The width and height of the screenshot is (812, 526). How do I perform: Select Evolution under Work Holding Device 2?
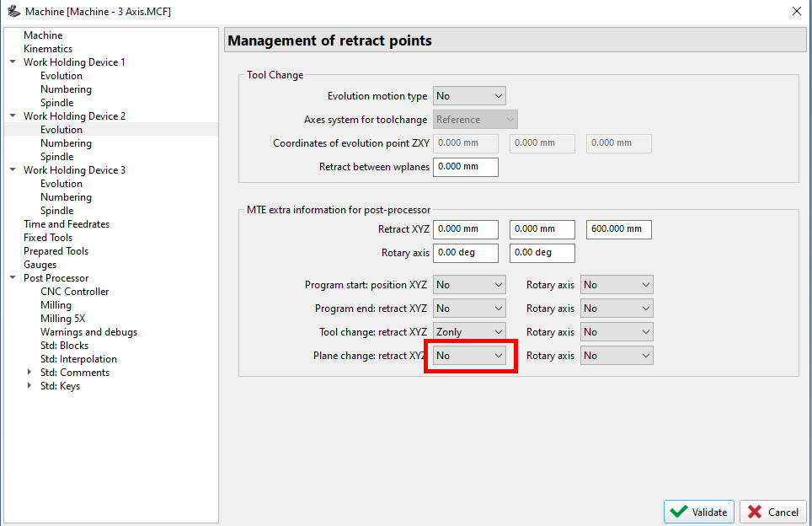[61, 130]
